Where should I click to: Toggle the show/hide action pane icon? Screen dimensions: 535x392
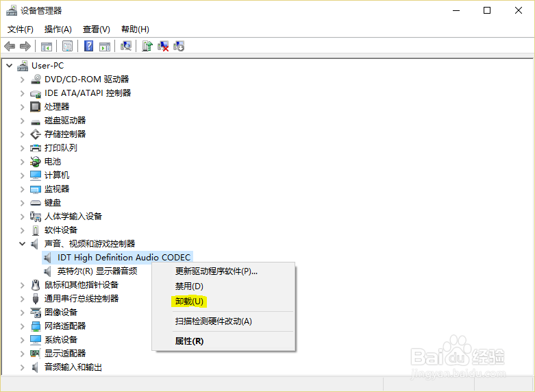click(105, 46)
